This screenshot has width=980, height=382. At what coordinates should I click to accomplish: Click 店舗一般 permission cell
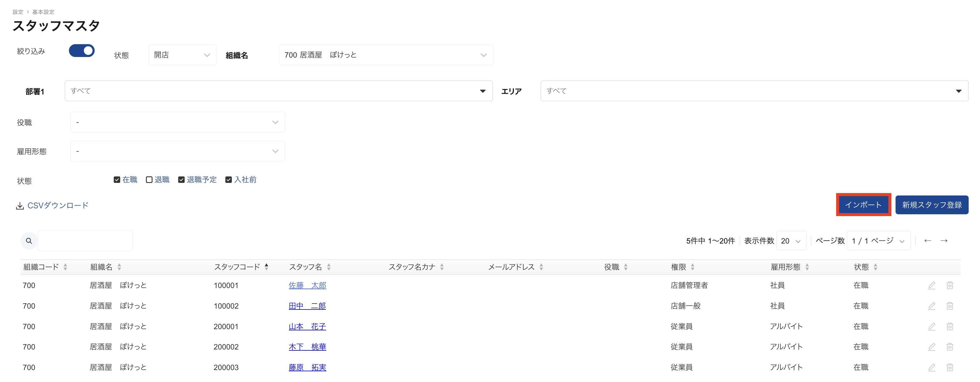click(685, 306)
